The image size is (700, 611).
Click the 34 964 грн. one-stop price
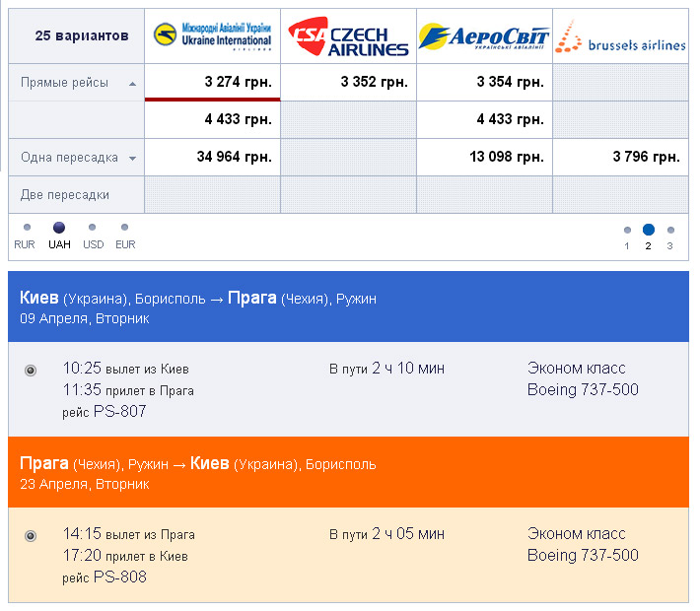tap(234, 157)
